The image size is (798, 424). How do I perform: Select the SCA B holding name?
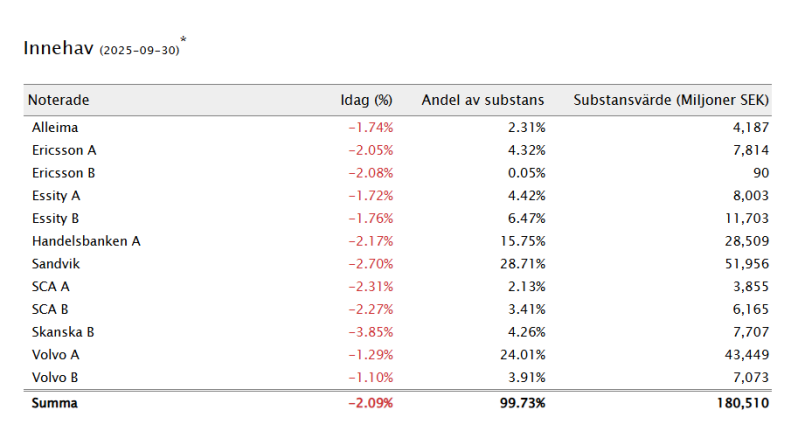point(51,309)
